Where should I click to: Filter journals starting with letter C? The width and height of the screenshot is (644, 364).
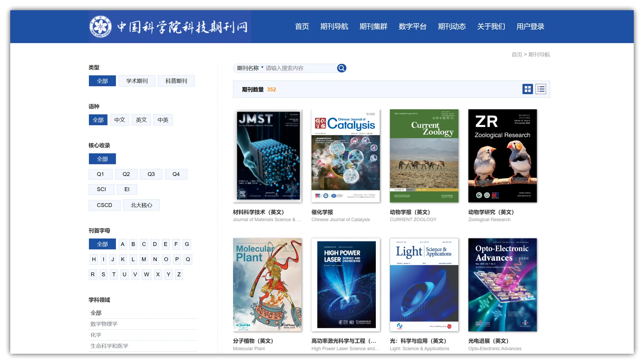[144, 244]
